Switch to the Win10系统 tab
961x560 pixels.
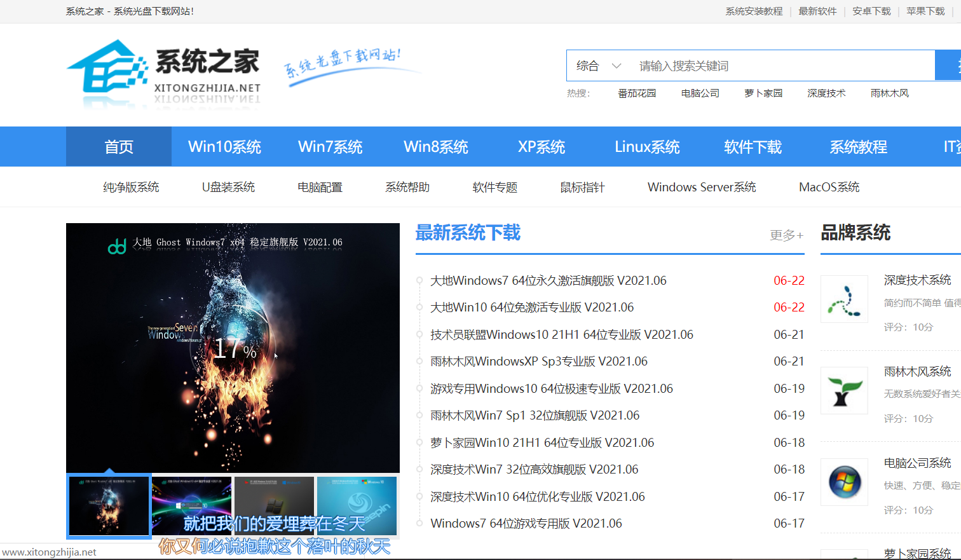click(224, 146)
